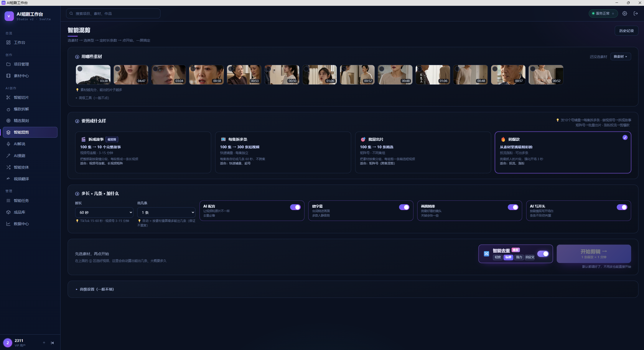
Task: Select the 00:57 elderly man thumbnail
Action: click(508, 75)
